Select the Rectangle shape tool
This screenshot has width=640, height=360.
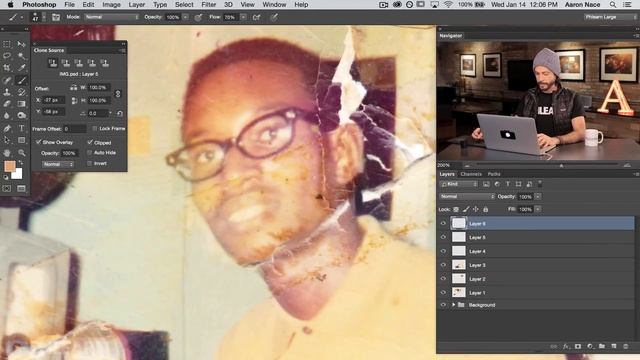(x=21, y=140)
